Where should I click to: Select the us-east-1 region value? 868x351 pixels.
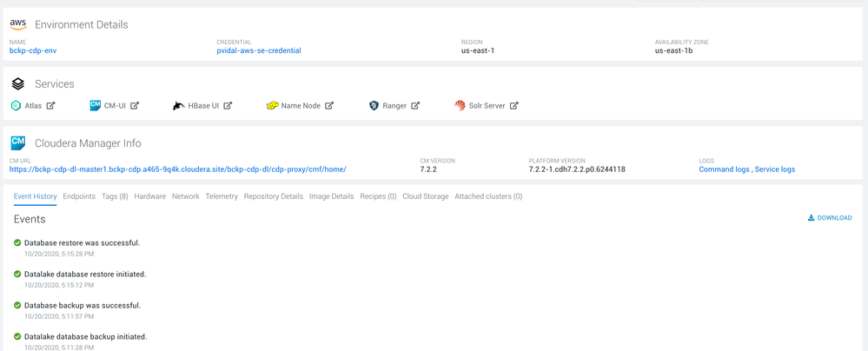click(x=478, y=50)
